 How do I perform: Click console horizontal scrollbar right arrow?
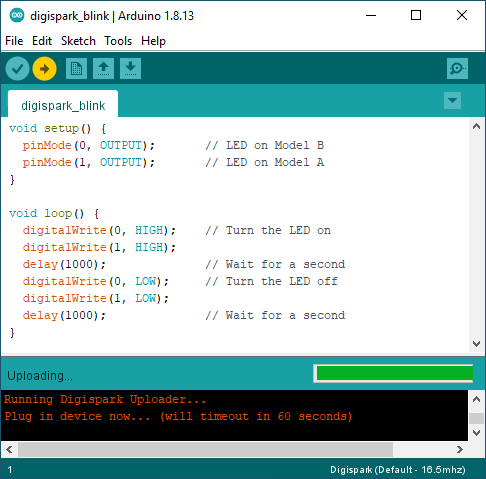coord(460,450)
